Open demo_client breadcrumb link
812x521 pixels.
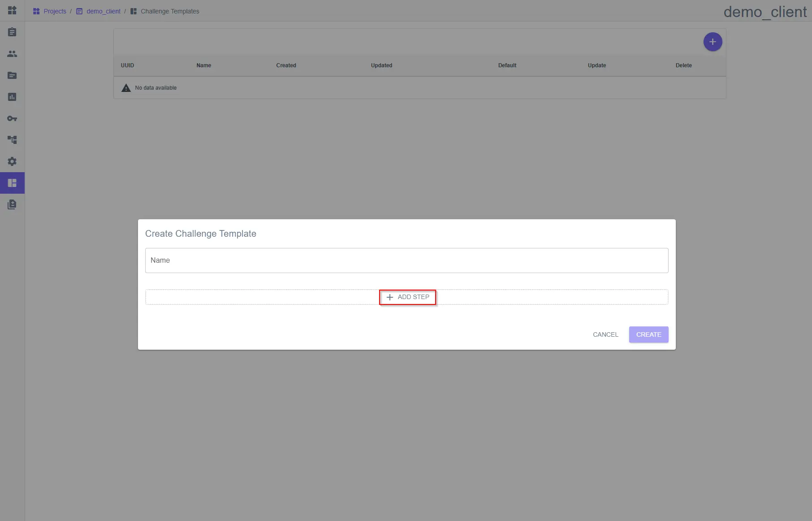tap(103, 11)
